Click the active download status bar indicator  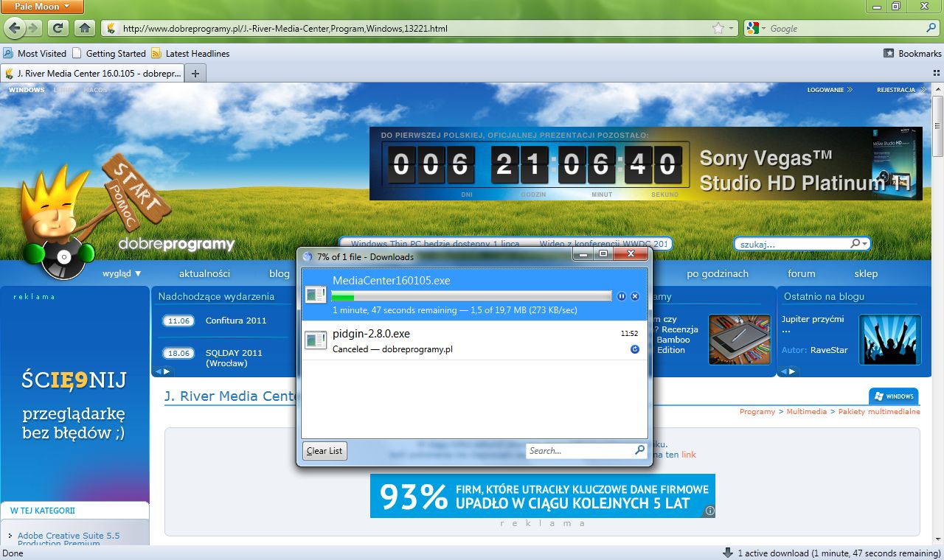(x=830, y=553)
